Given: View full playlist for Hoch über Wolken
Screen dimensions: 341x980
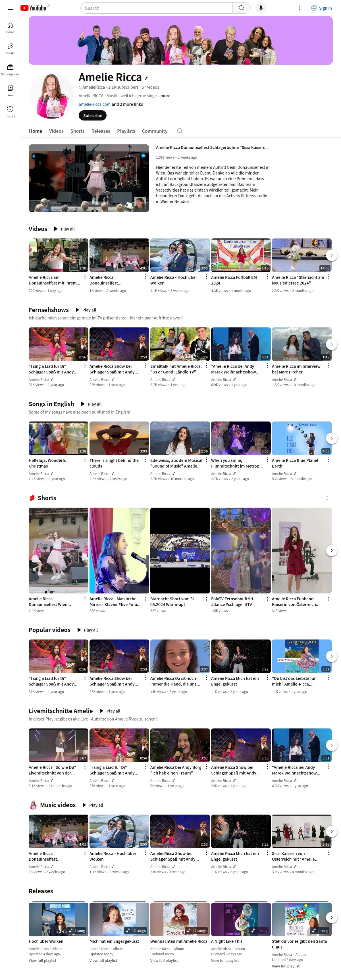Looking at the screenshot, I should point(43,960).
